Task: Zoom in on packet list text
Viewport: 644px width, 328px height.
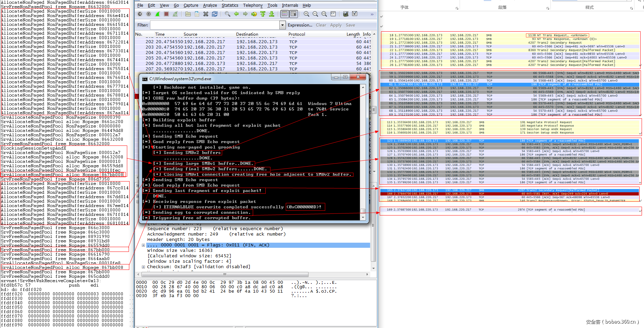Action: tap(307, 14)
